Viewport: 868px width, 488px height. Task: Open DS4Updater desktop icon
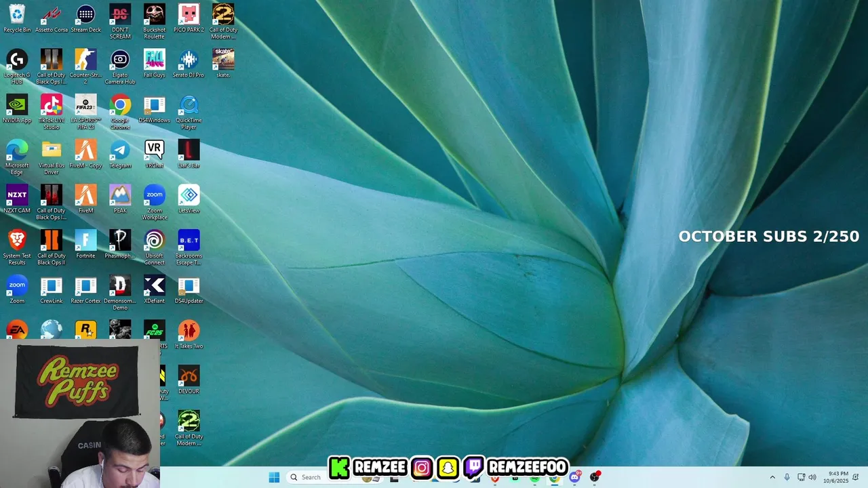(x=189, y=289)
